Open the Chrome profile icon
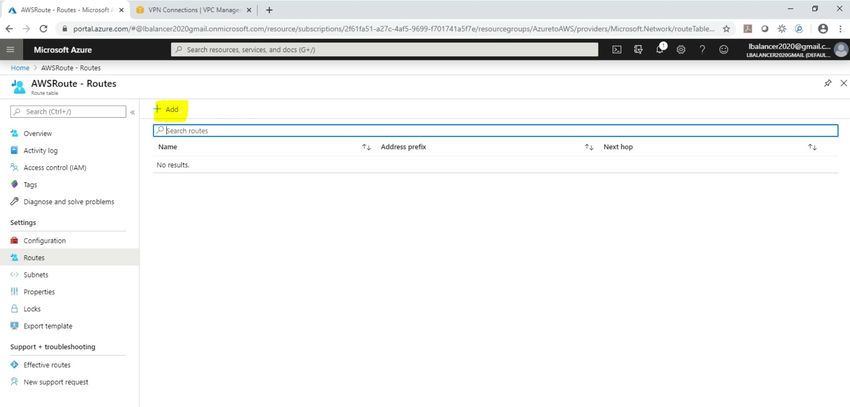The image size is (850, 407). (823, 29)
